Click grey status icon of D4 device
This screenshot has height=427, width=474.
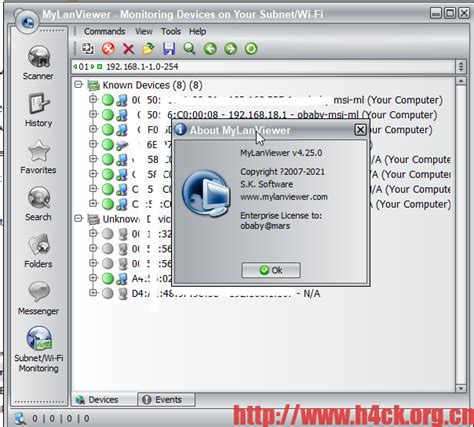[x=108, y=293]
